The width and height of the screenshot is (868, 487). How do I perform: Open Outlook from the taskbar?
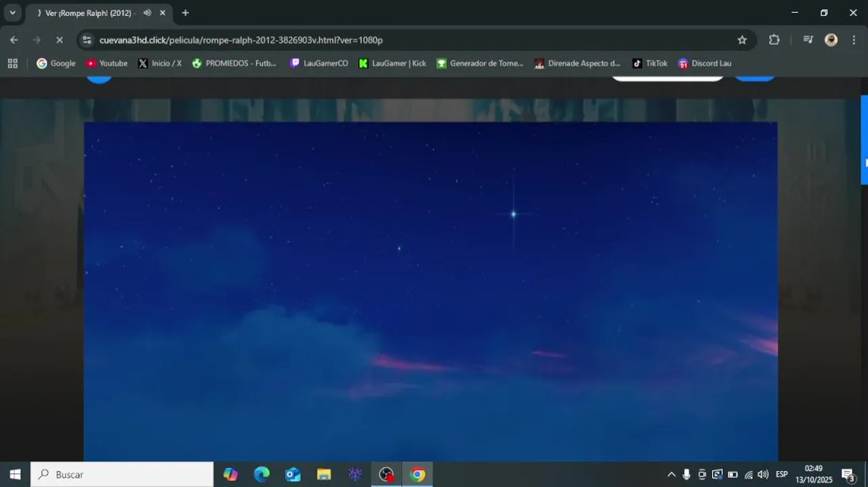pyautogui.click(x=293, y=474)
